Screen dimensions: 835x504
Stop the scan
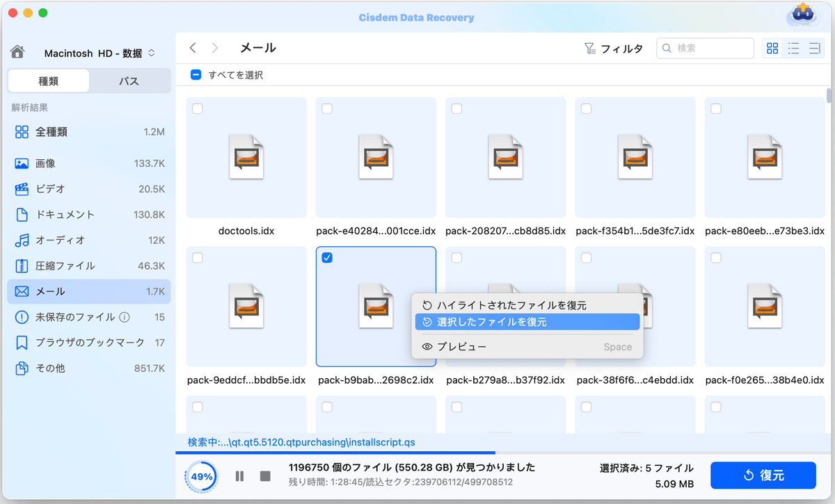coord(265,476)
